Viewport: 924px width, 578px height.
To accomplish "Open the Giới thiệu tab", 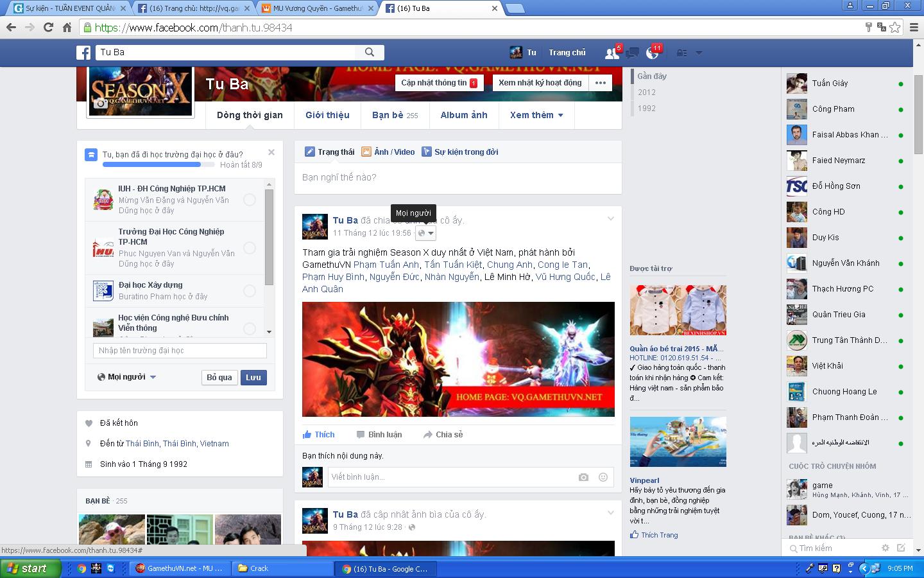I will [x=327, y=115].
